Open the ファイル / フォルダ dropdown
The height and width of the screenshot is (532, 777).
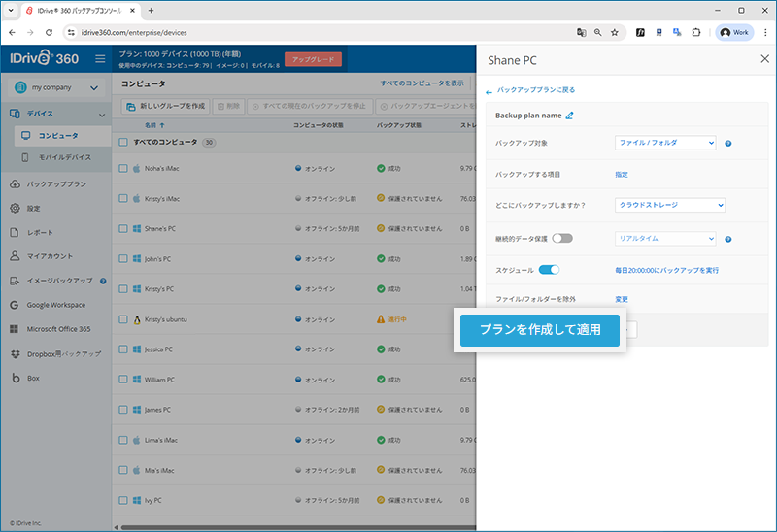pyautogui.click(x=665, y=144)
